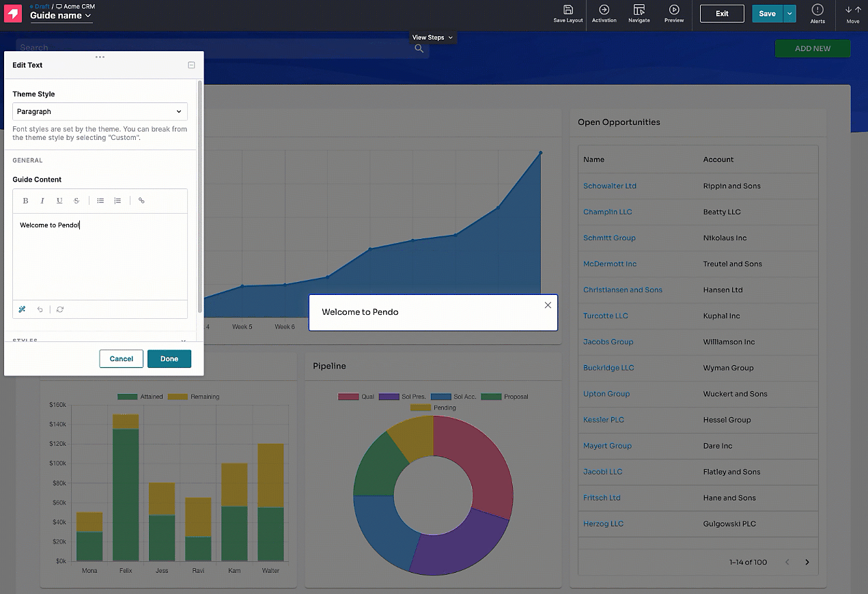Open the Alerts icon

pos(817,10)
